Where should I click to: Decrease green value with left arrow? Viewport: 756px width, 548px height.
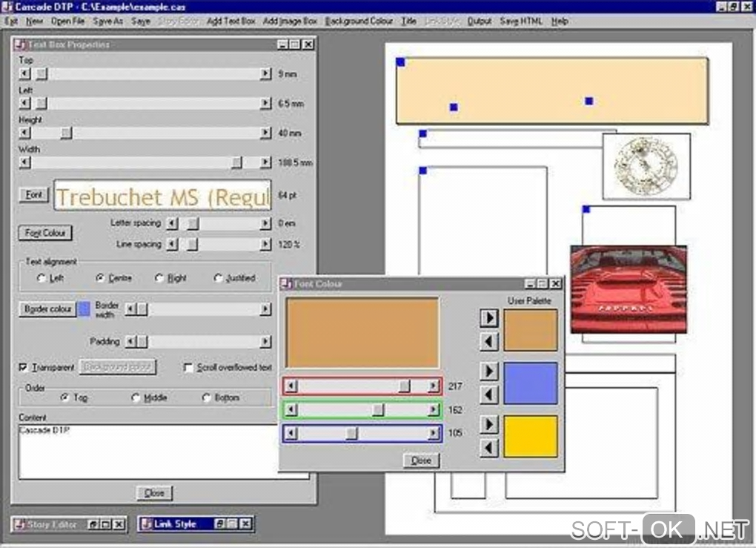291,409
